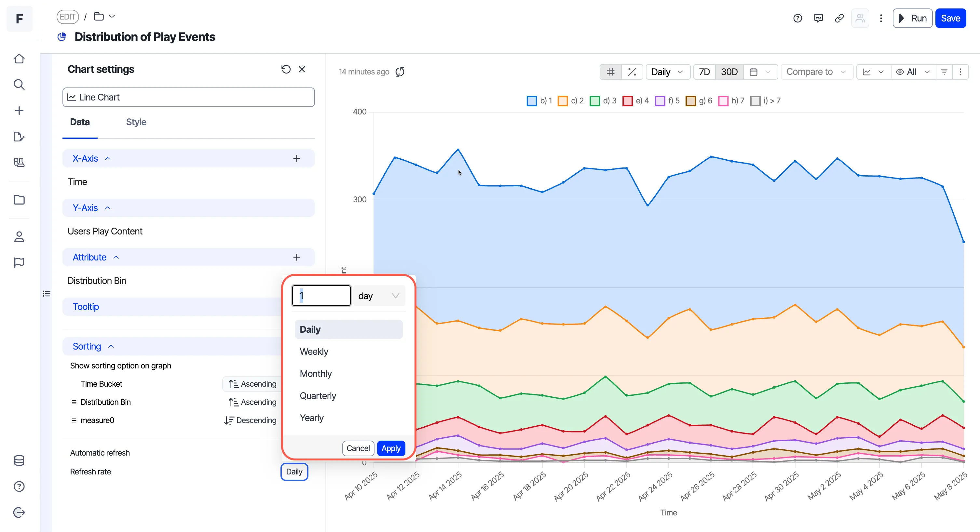Reset chart settings with the undo icon

(x=286, y=69)
